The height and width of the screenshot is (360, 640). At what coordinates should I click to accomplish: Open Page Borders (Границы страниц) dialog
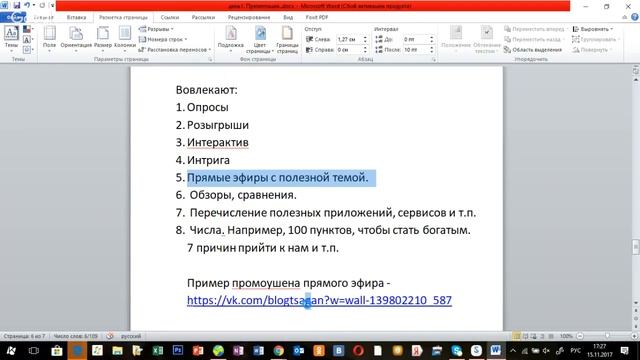[x=287, y=40]
